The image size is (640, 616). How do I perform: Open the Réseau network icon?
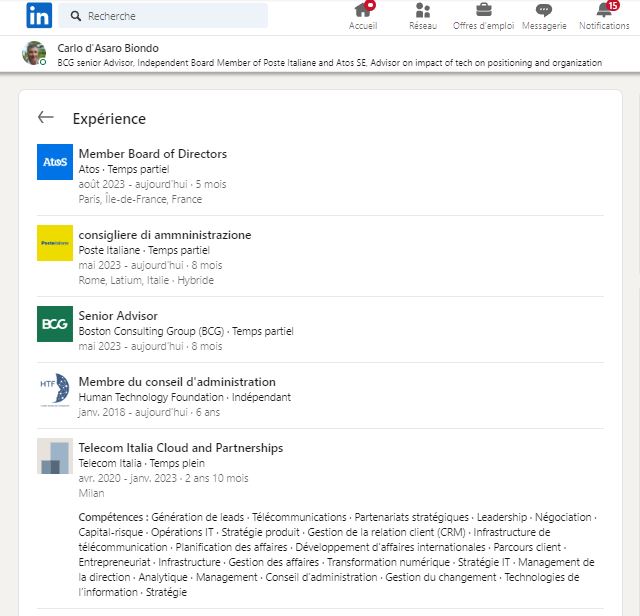(x=423, y=10)
